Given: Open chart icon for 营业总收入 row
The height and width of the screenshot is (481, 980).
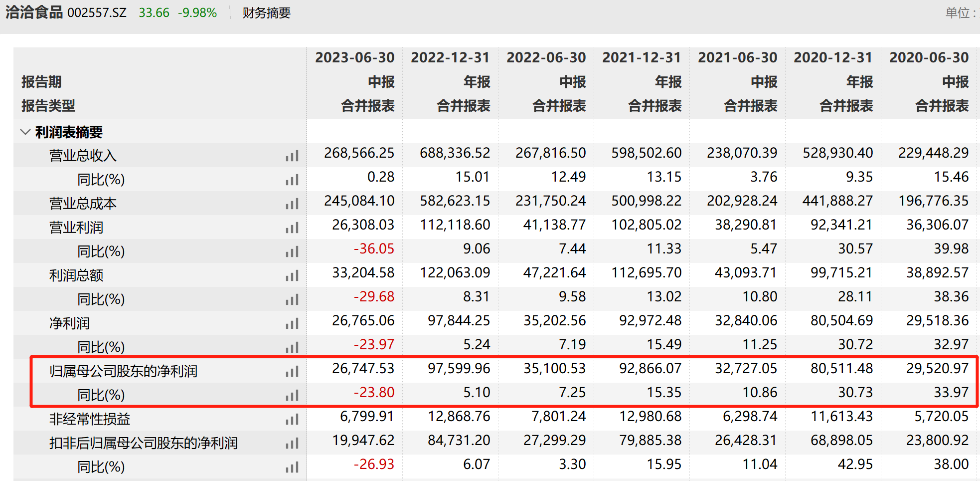Looking at the screenshot, I should point(292,156).
